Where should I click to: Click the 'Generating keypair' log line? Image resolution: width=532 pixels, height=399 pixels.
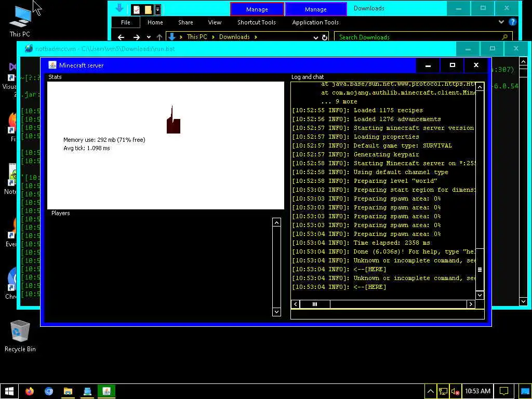tap(355, 154)
